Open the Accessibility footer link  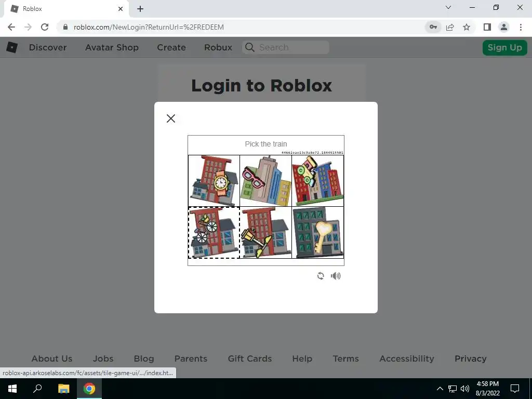pos(407,358)
